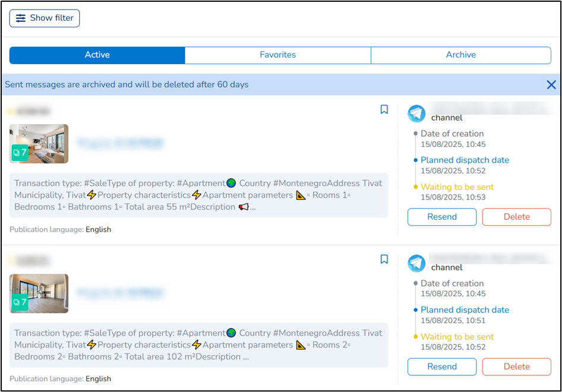Resend the second message dispatched at 10:51
This screenshot has width=562, height=392.
pyautogui.click(x=441, y=366)
